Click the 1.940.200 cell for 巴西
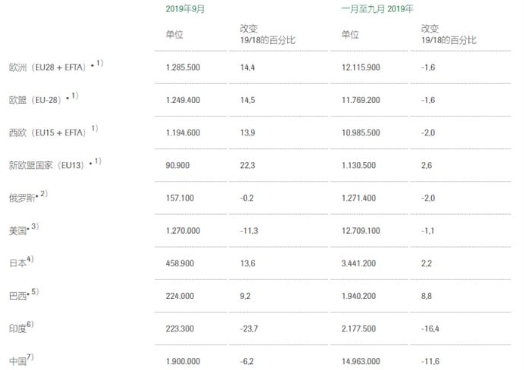Screen dimensions: 524x370 [359, 296]
